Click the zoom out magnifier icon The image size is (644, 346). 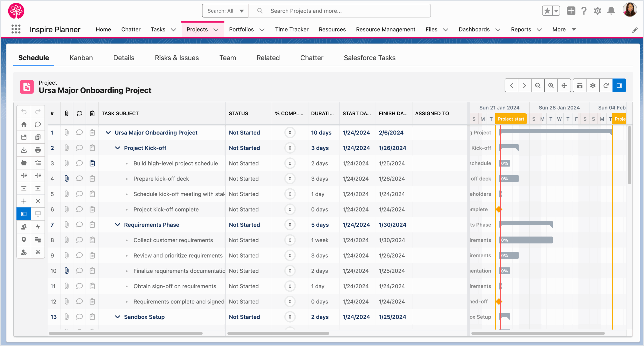coord(538,85)
